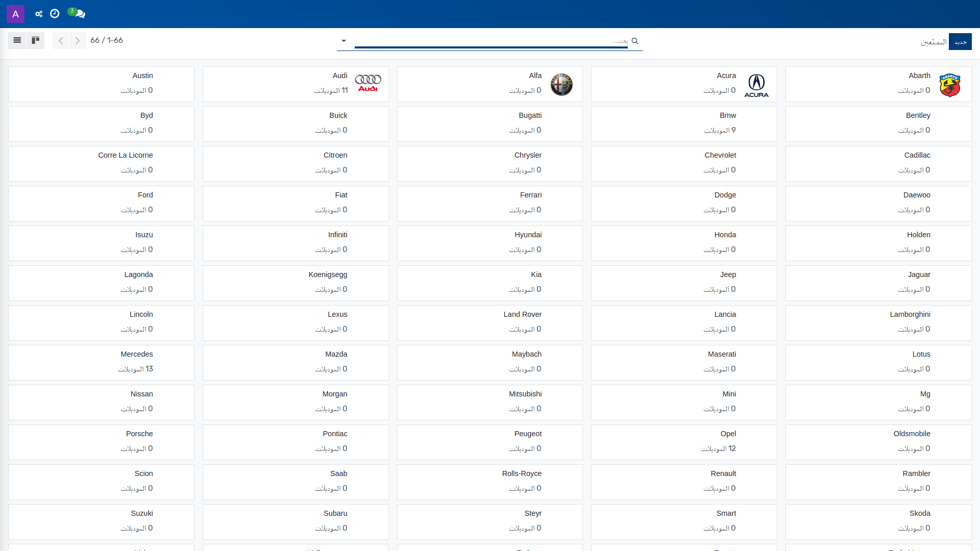Open the Hyundai brand card

tap(490, 243)
